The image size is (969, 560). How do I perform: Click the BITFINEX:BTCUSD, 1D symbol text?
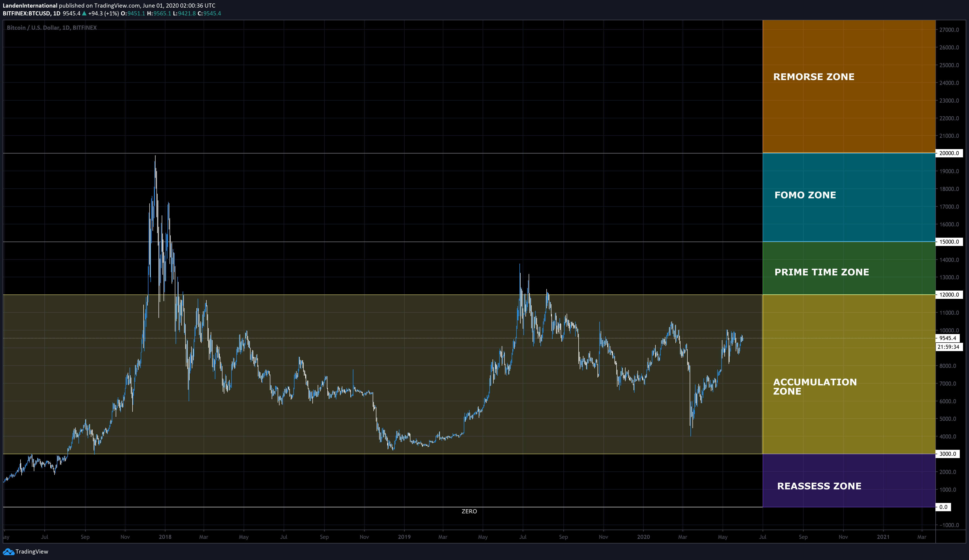point(32,14)
